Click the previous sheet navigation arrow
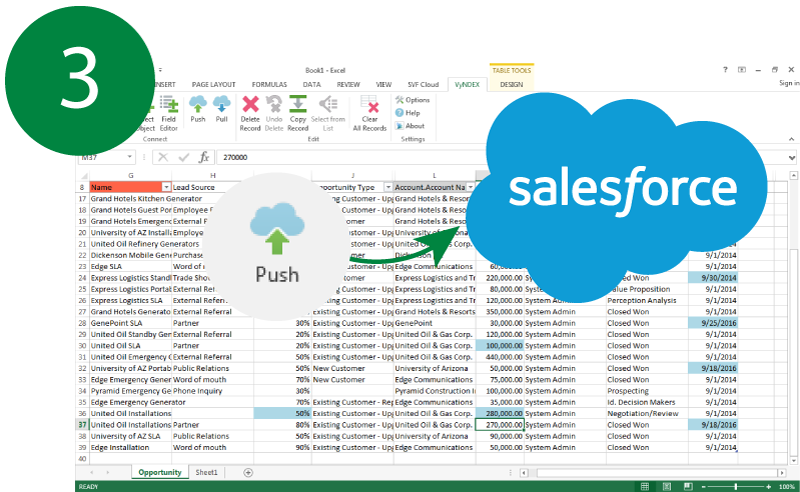Image resolution: width=800 pixels, height=492 pixels. [x=92, y=473]
